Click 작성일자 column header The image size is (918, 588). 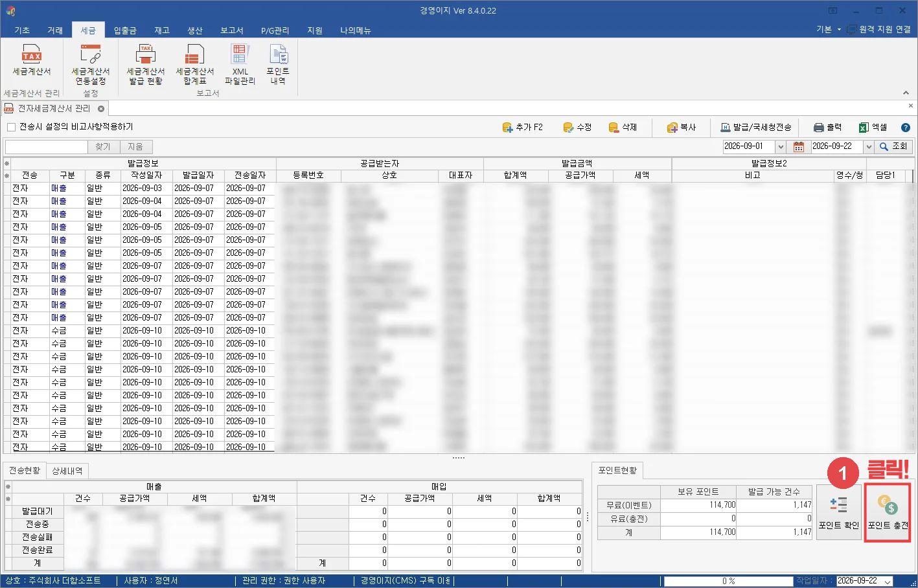tap(146, 175)
